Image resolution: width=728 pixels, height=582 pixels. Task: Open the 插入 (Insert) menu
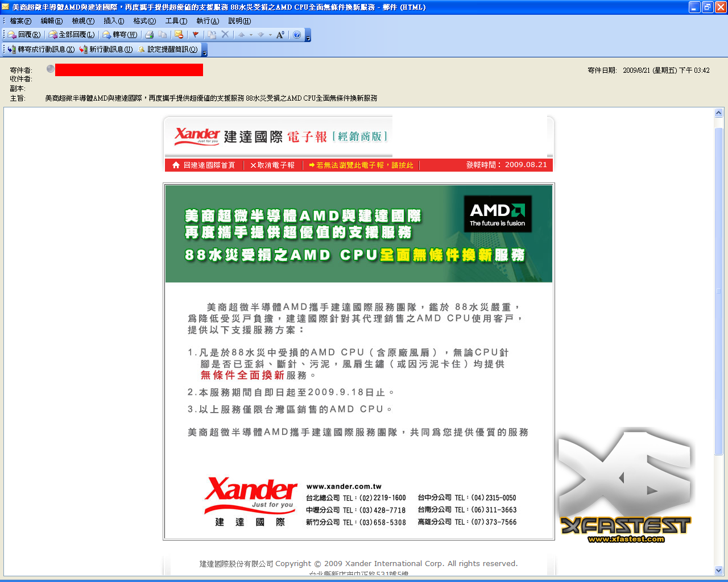(x=114, y=21)
